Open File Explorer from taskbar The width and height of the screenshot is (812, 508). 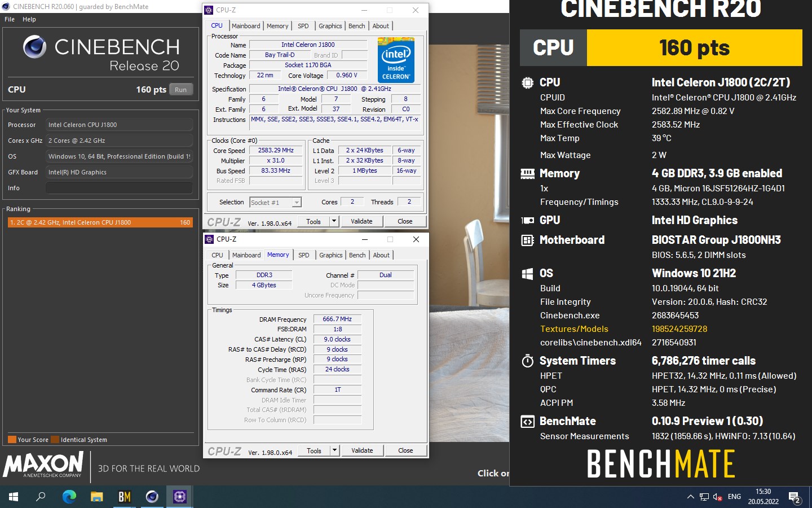point(97,497)
